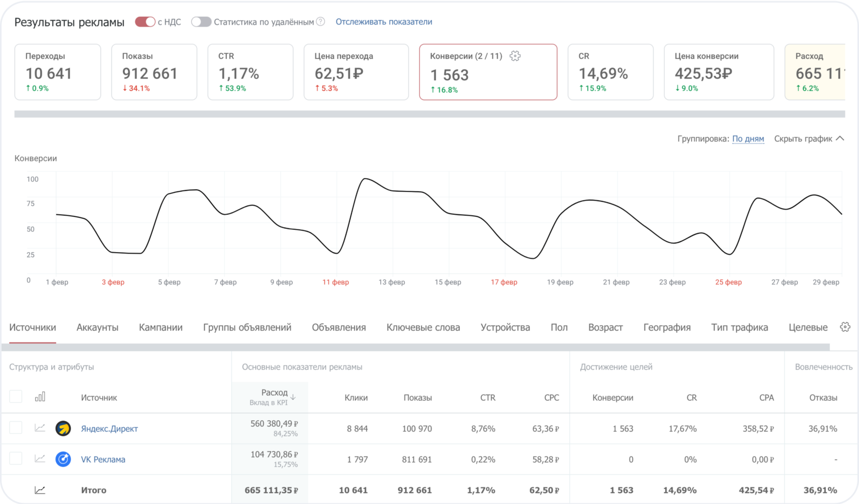This screenshot has height=504, width=859.
Task: Click the 11 февр axis date label
Action: coord(335,282)
